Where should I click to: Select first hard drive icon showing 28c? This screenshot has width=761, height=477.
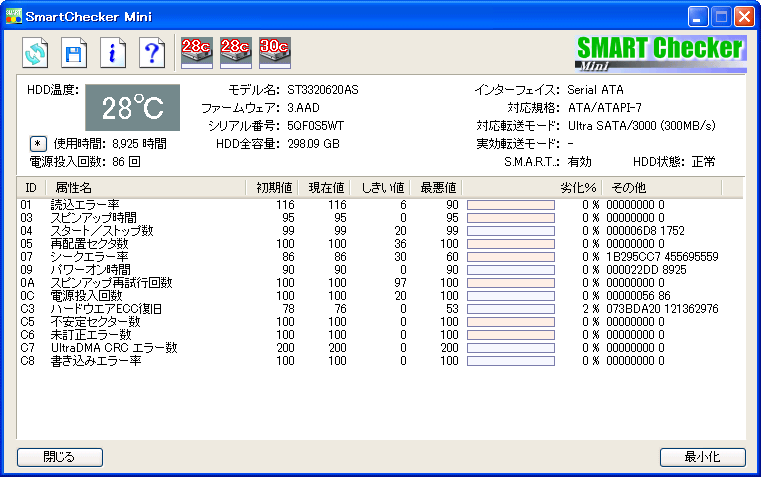point(197,52)
